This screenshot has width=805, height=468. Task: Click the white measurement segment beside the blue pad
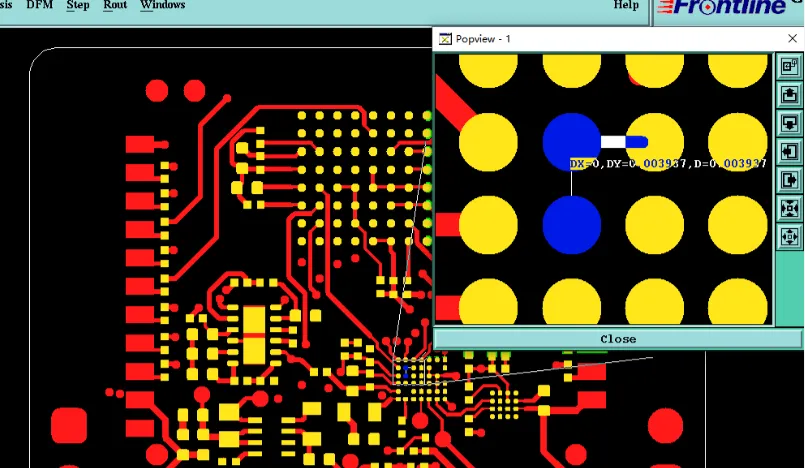pos(613,142)
